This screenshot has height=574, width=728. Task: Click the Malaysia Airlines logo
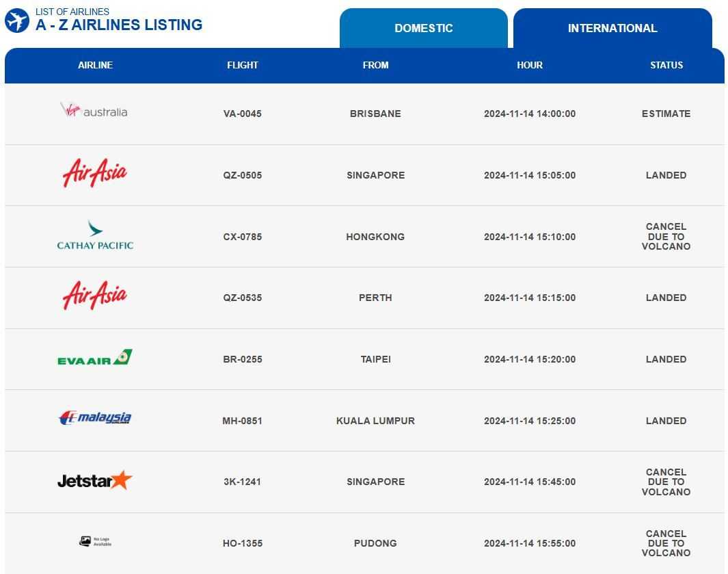tap(95, 418)
